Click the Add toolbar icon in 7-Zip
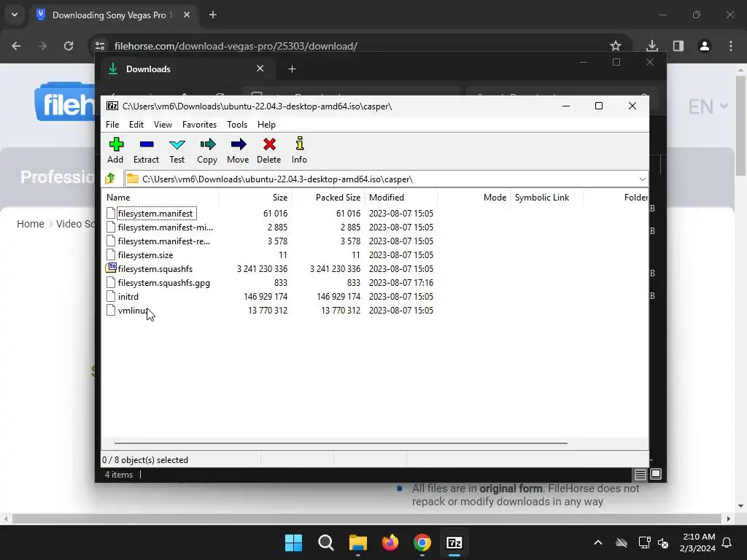 (116, 144)
